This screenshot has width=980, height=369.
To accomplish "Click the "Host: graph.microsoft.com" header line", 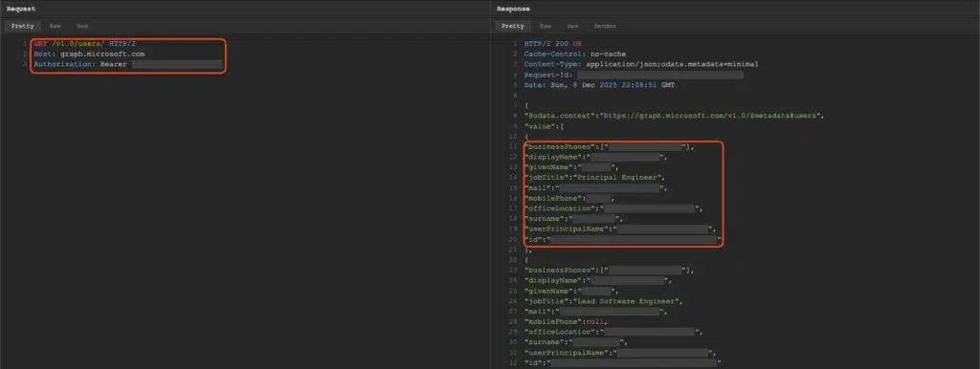I will 89,54.
